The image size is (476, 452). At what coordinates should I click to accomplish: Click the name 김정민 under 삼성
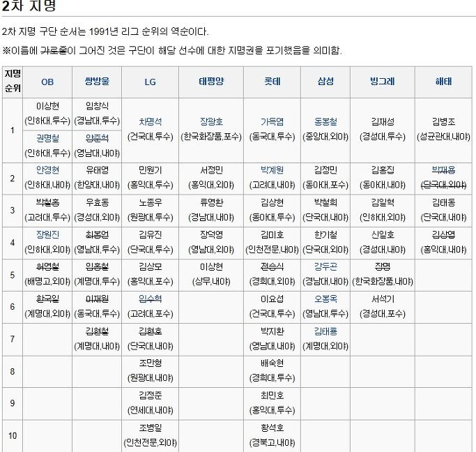pyautogui.click(x=325, y=170)
